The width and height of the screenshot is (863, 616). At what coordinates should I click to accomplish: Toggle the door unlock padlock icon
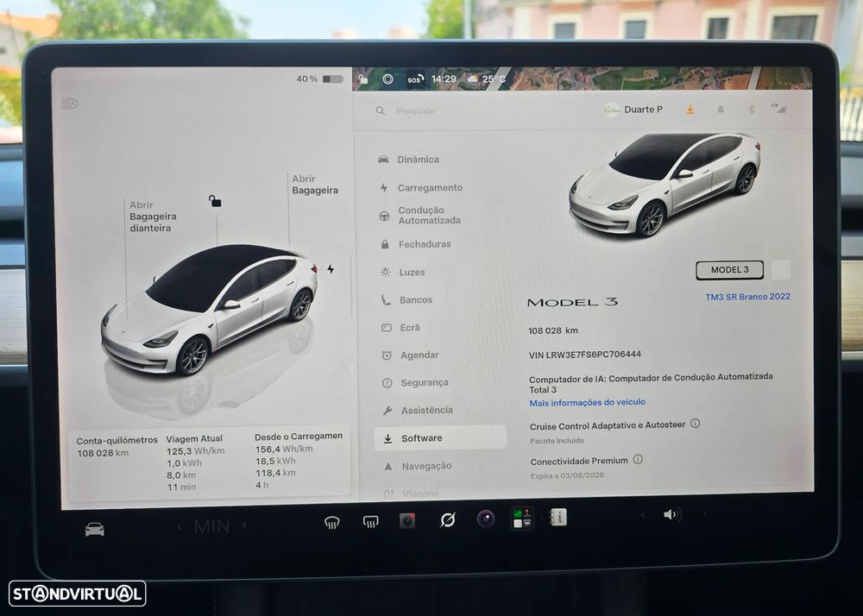[215, 201]
